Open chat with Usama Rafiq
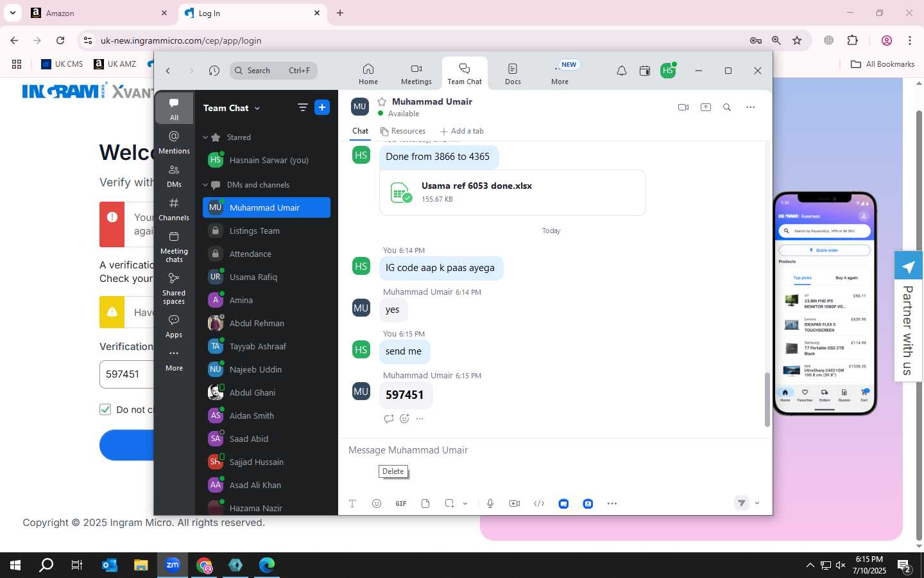The width and height of the screenshot is (924, 578). point(266,277)
